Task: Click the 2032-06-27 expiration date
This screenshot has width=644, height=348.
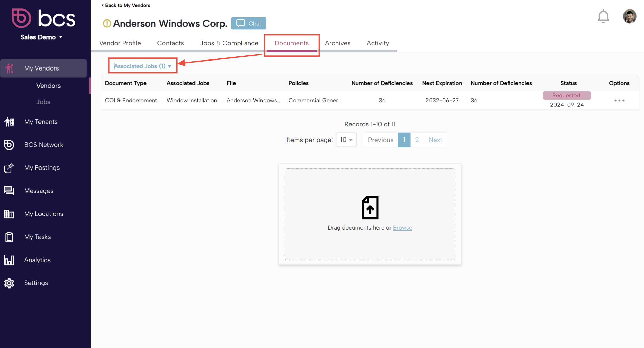Action: pyautogui.click(x=442, y=100)
